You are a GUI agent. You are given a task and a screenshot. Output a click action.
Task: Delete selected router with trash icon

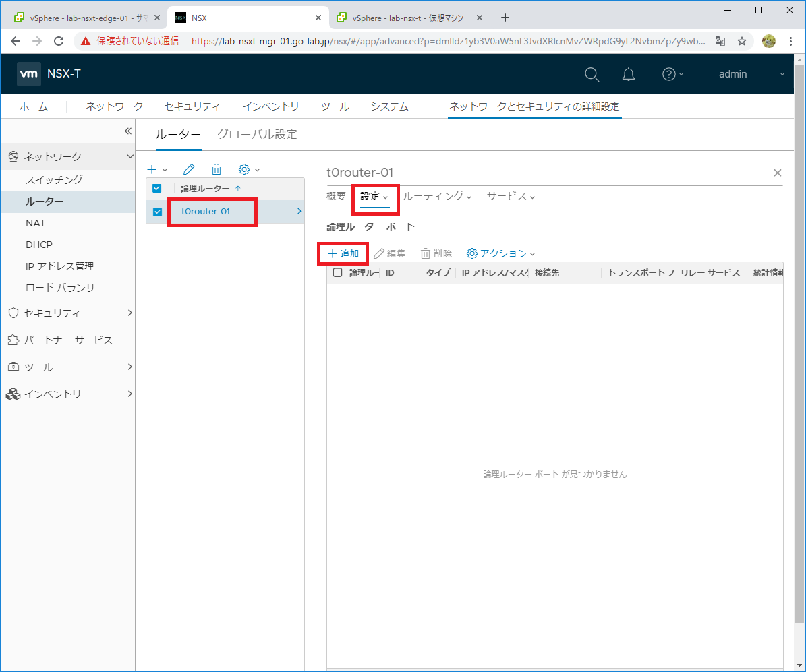click(x=217, y=169)
